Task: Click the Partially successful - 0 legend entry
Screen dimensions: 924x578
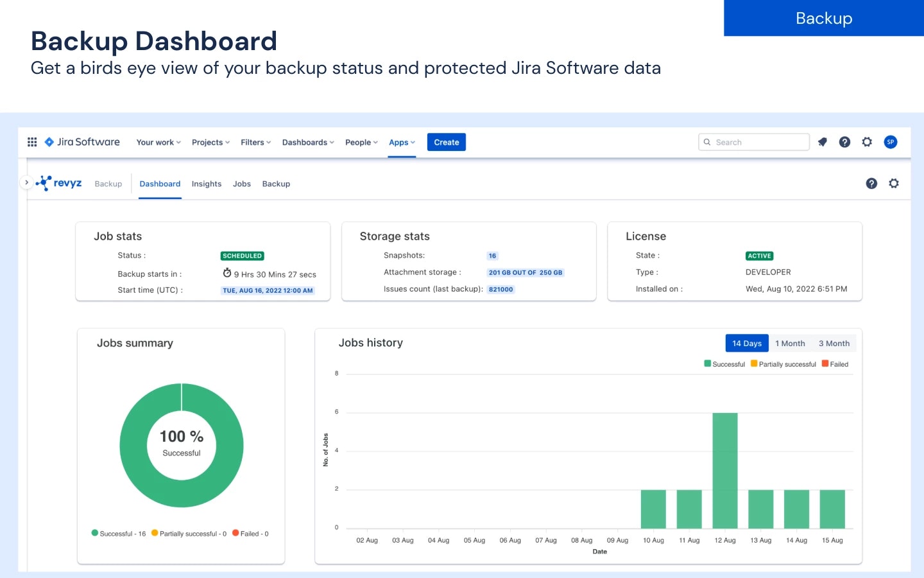Action: tap(189, 534)
